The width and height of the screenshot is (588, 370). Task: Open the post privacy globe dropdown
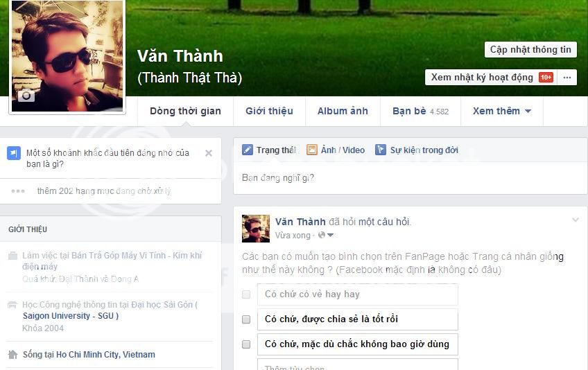(325, 235)
